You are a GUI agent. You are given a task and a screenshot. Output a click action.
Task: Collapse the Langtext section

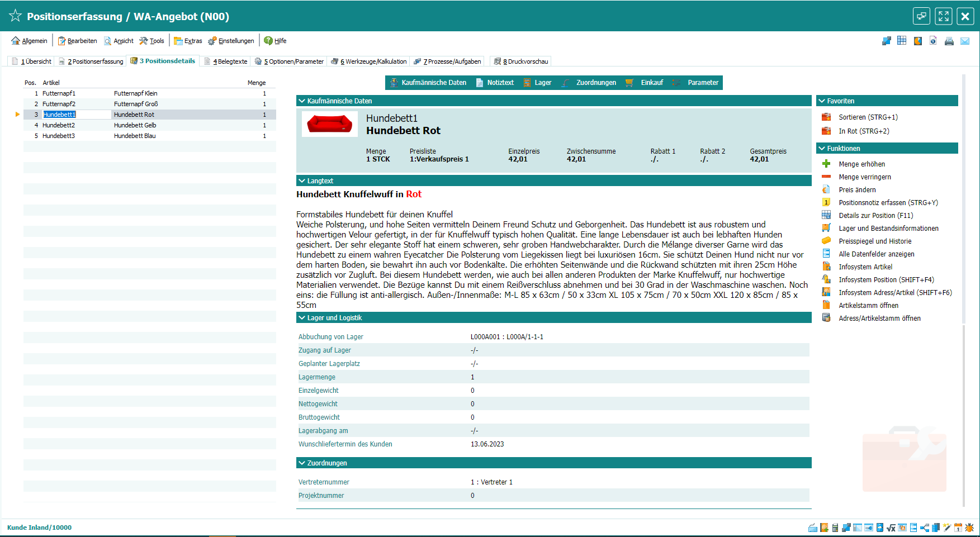pyautogui.click(x=302, y=181)
